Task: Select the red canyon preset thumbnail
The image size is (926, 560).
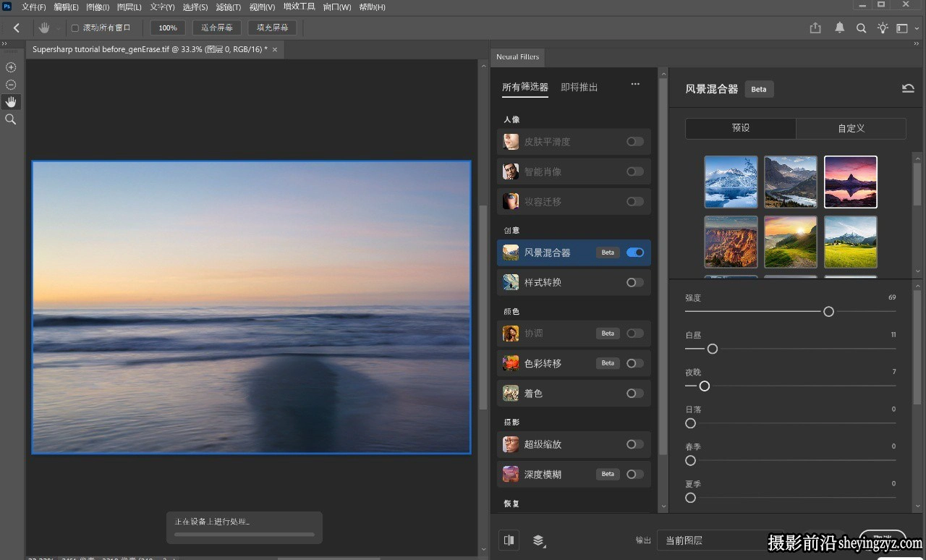Action: 731,242
